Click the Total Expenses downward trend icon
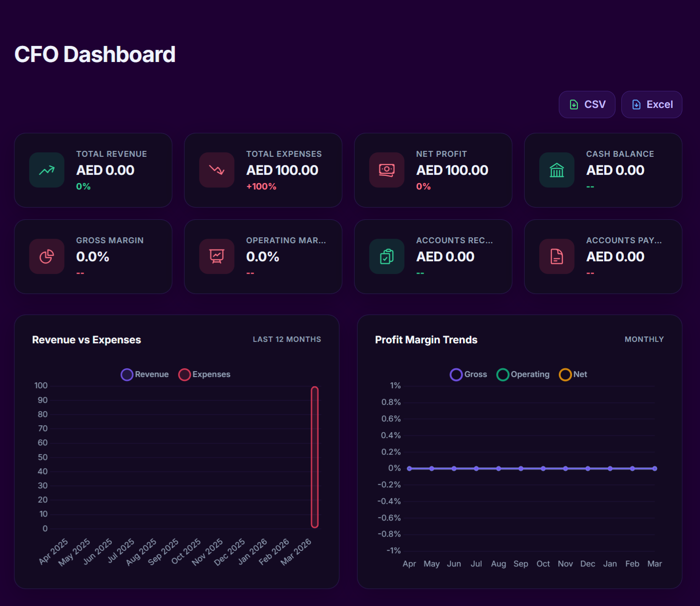Viewport: 700px width, 606px height. coord(216,170)
